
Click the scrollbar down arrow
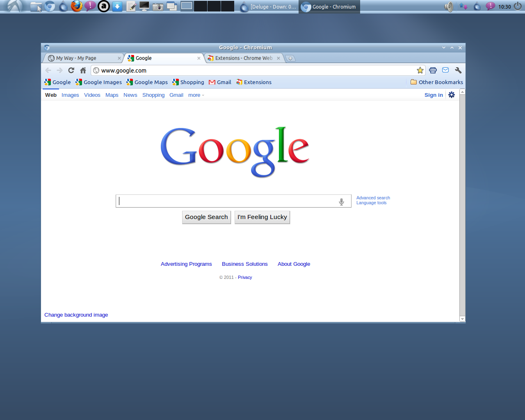pos(462,319)
